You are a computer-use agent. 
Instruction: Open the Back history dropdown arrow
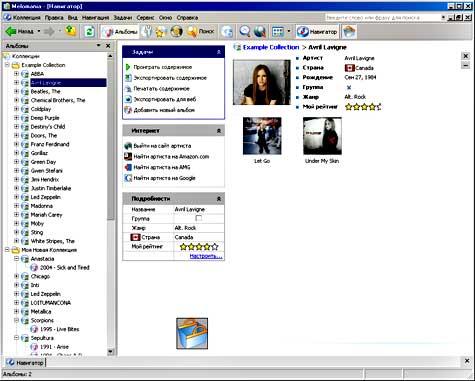tap(39, 31)
